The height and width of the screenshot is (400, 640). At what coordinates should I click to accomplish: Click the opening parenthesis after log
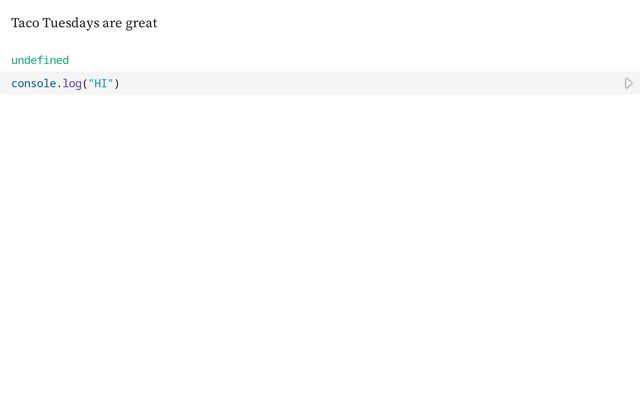coord(85,83)
